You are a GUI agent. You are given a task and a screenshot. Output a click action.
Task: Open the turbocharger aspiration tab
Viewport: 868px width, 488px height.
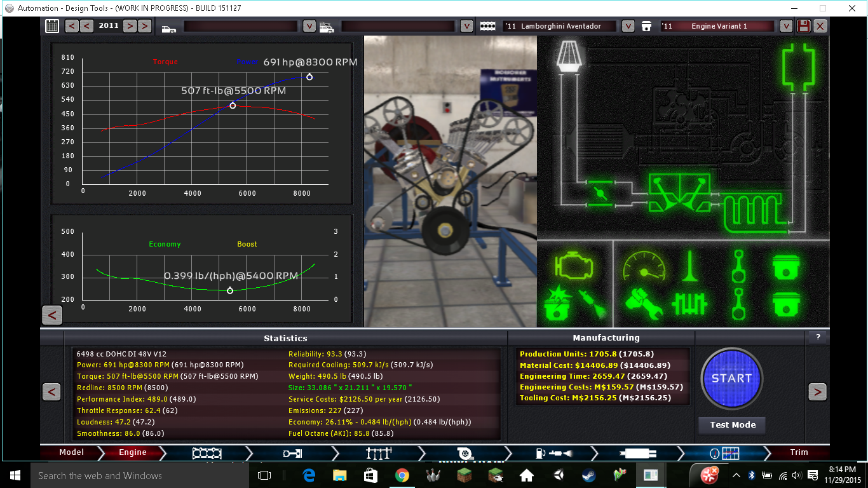coord(466,453)
